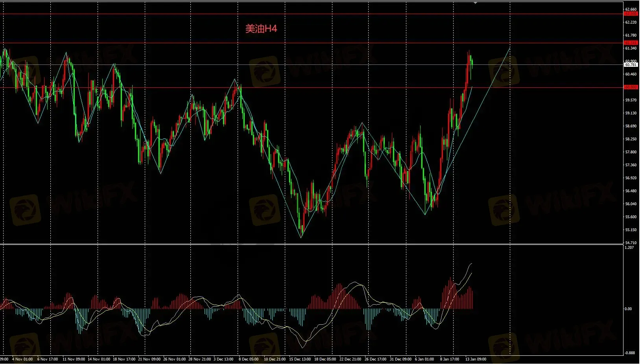The width and height of the screenshot is (640, 364).
Task: Click the 6 Jan 01:00 time label
Action: coord(424,359)
